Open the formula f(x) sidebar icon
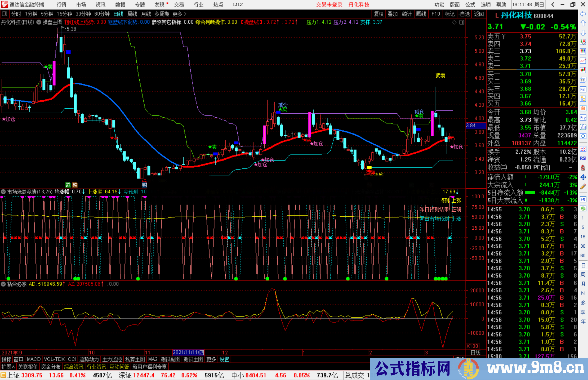Viewport: 588px width, 380px height. 583,127
